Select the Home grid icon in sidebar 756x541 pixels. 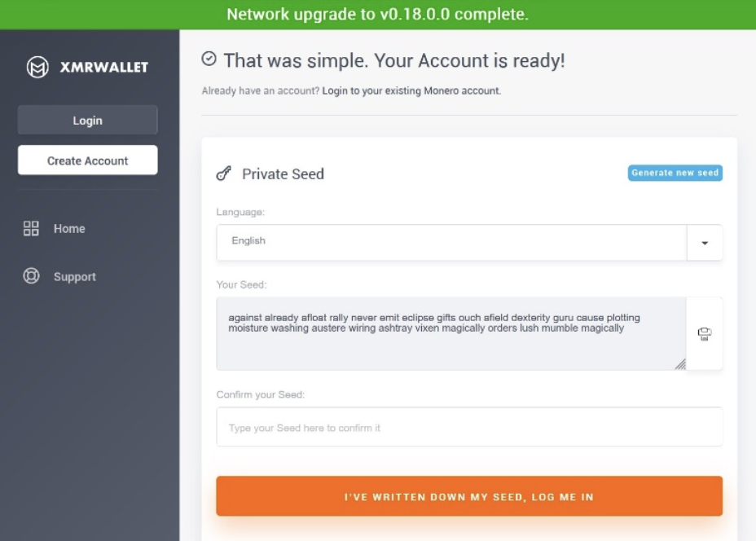pos(33,228)
